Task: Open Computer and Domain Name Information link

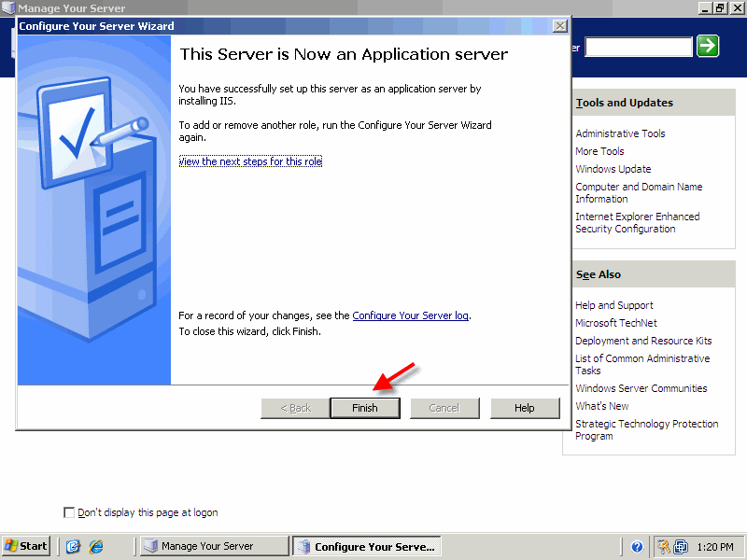Action: [x=639, y=192]
